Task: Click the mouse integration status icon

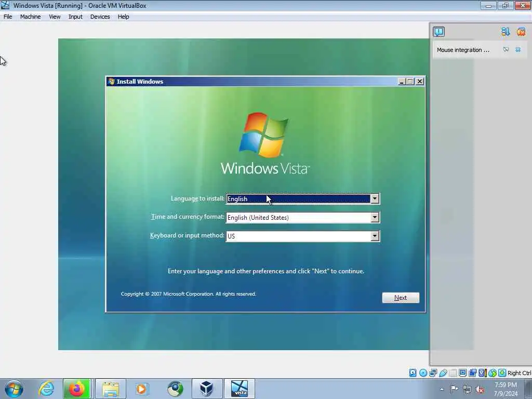Action: [493, 373]
